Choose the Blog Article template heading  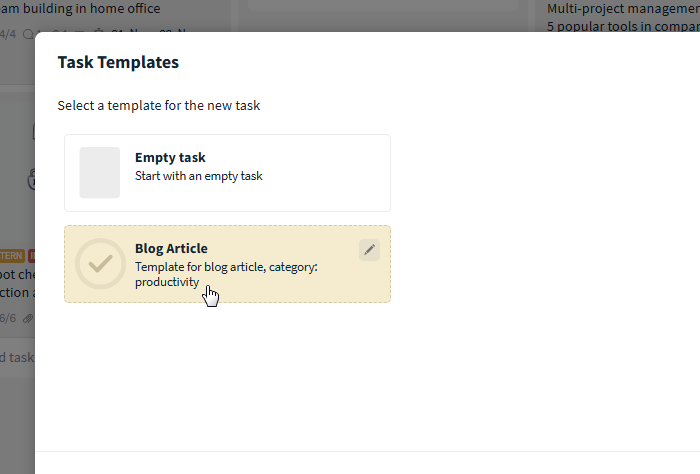coord(171,248)
